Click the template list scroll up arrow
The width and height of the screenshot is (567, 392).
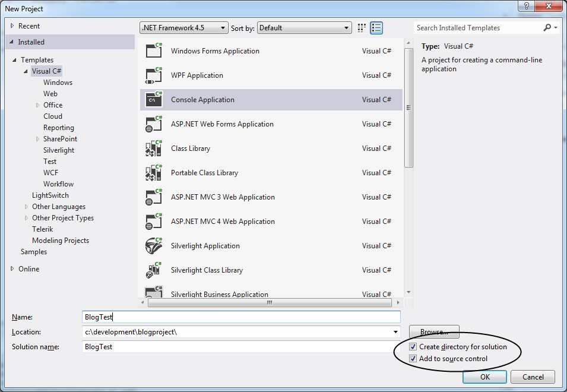coord(408,43)
